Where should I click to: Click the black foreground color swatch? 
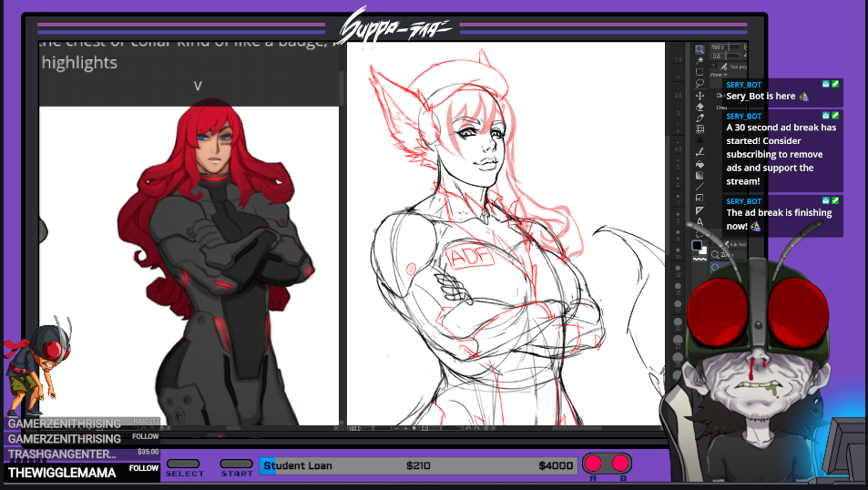coord(697,245)
